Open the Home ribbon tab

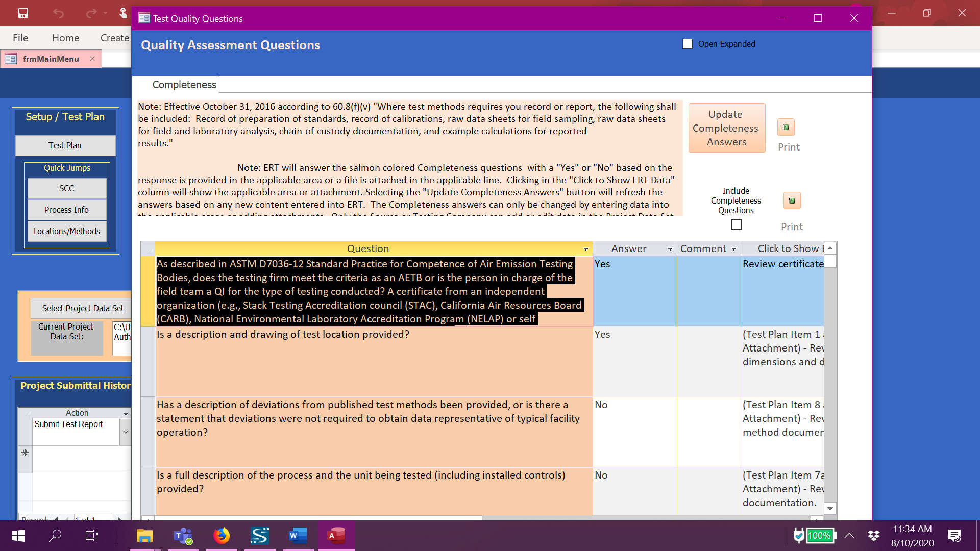pyautogui.click(x=65, y=38)
